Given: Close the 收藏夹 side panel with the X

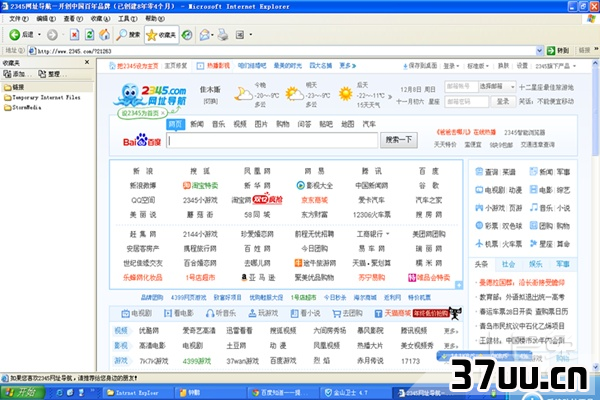Looking at the screenshot, I should [87, 62].
